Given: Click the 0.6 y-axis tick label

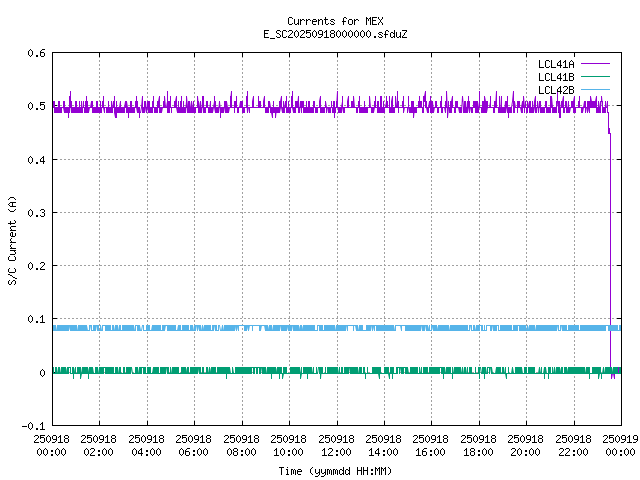Looking at the screenshot, I should tap(36, 54).
